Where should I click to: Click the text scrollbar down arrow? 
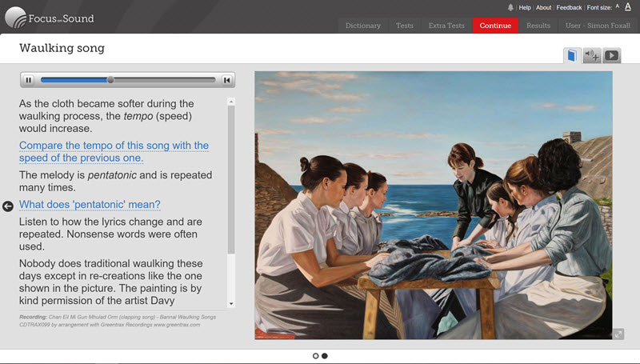tap(231, 304)
